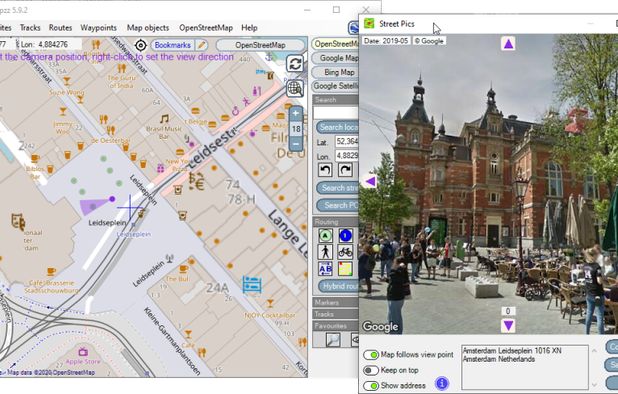This screenshot has height=394, width=618.
Task: Expand the Markers panel
Action: click(x=336, y=302)
